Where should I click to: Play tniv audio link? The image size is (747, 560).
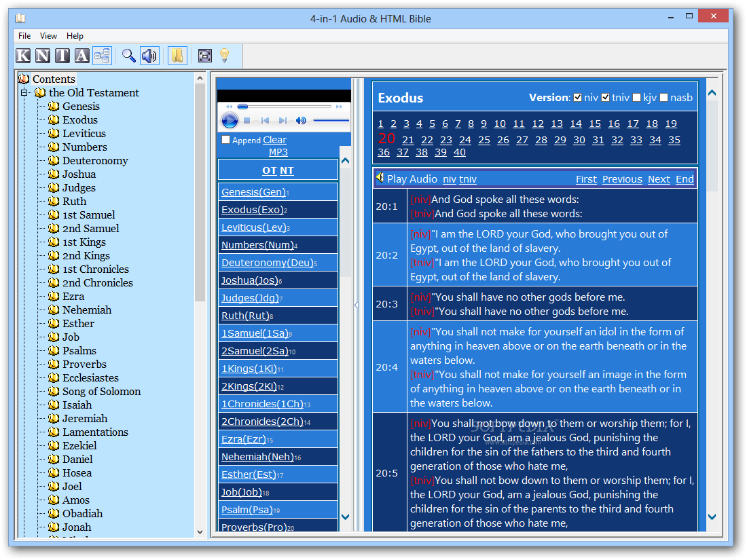click(x=468, y=179)
